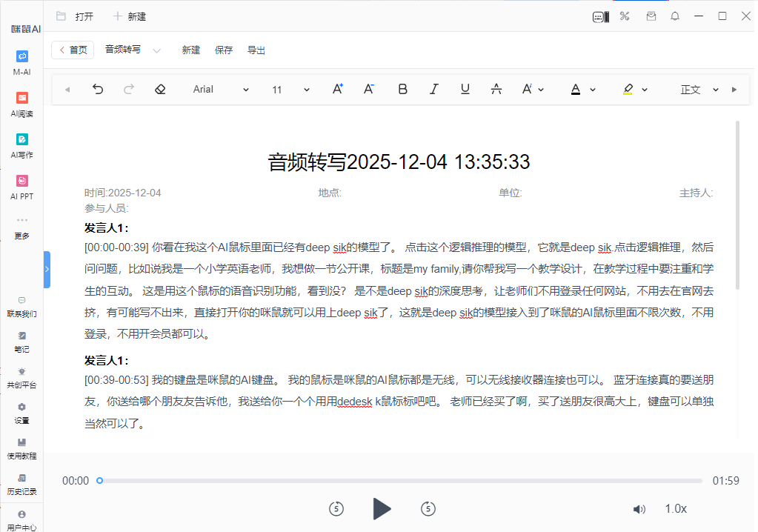
Task: Rewind audio five seconds
Action: 336,508
